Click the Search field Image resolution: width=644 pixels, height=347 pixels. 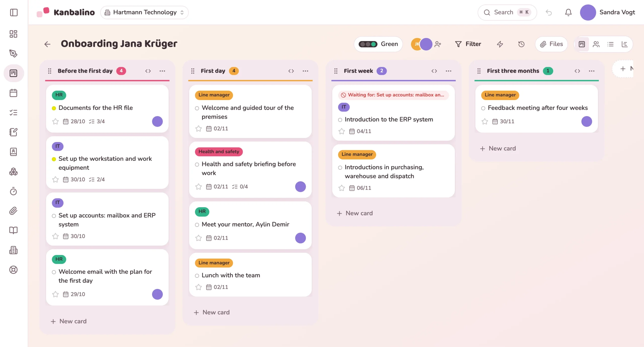point(507,12)
